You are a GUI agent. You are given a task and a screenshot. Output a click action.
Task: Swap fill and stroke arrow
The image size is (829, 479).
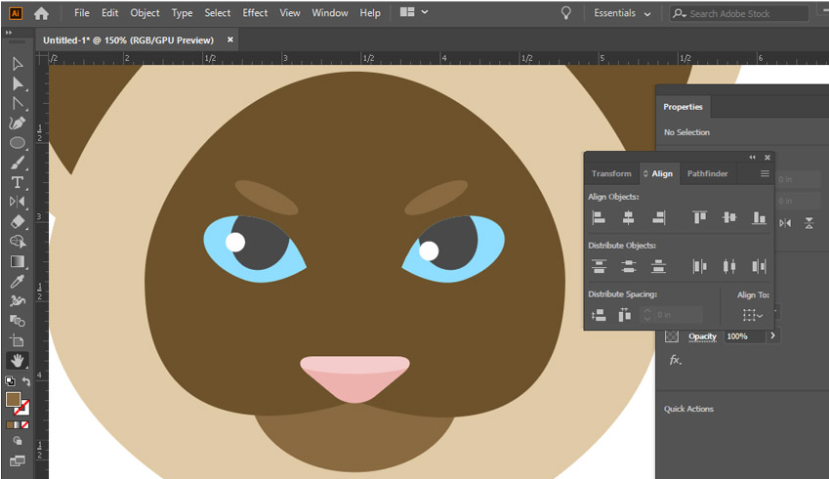click(26, 381)
